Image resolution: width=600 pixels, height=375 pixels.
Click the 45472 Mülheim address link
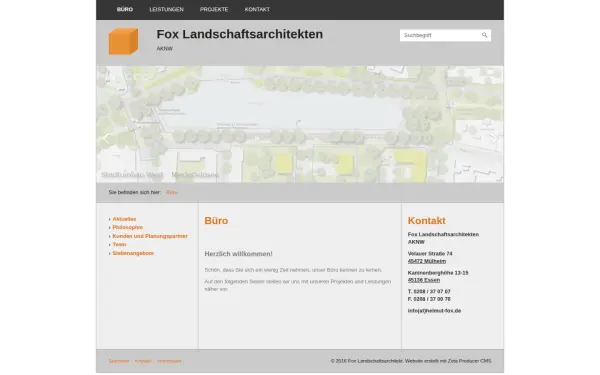427,261
